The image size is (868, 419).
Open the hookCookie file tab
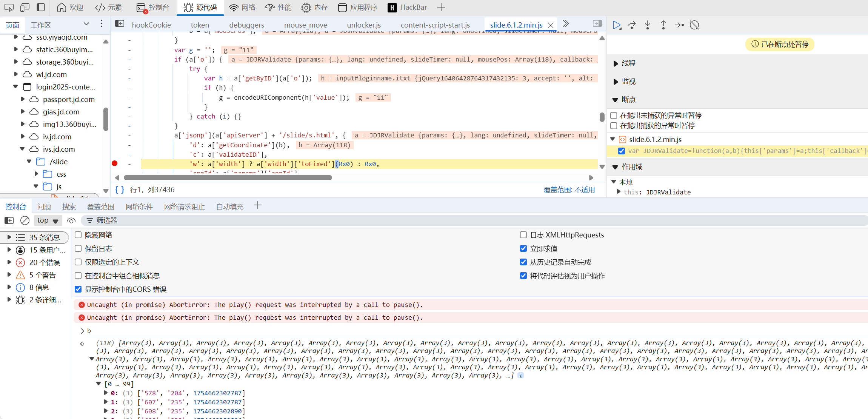click(x=151, y=25)
